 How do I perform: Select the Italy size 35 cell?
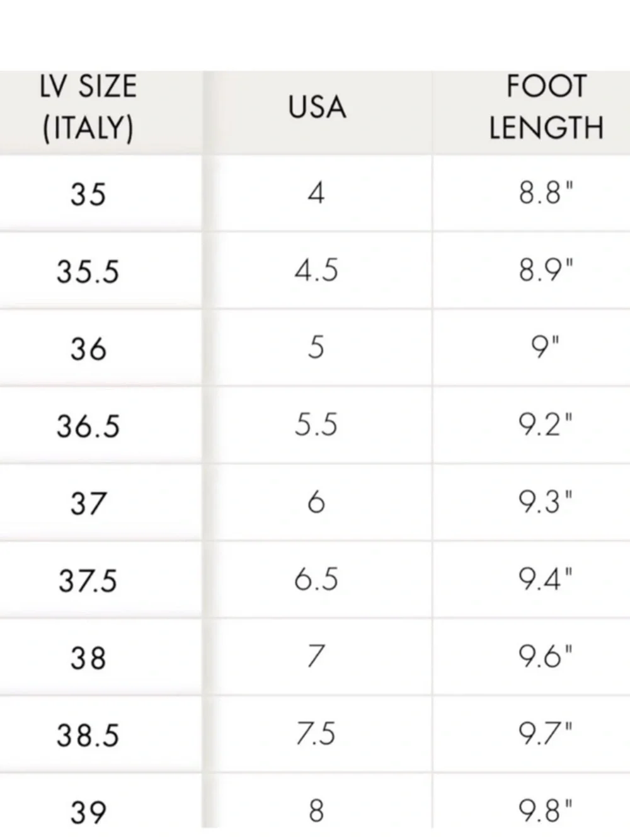[88, 193]
